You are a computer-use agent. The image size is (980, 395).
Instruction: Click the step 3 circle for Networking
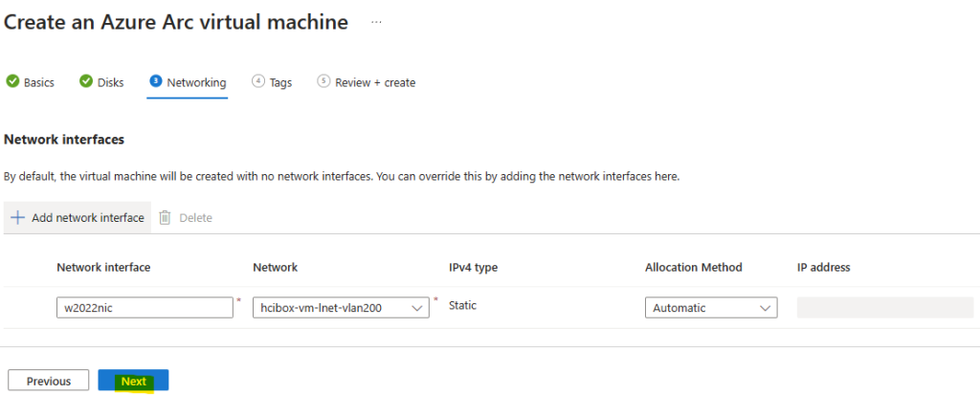(156, 81)
